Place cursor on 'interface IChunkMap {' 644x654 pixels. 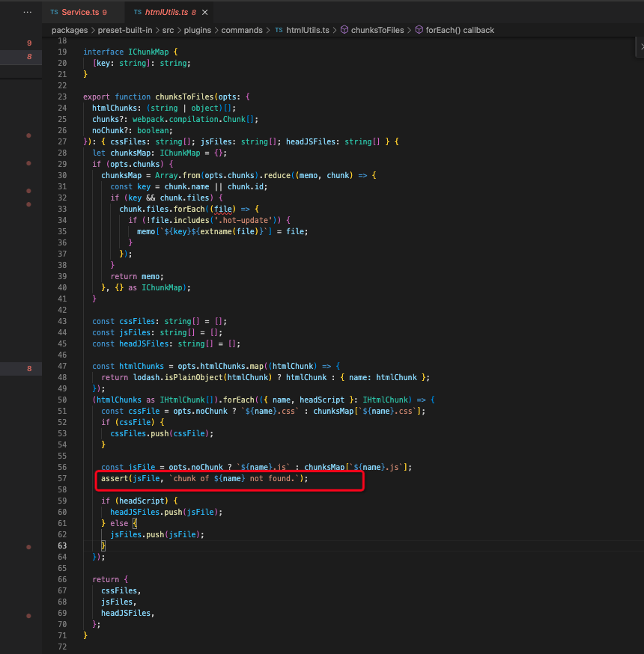click(x=130, y=52)
